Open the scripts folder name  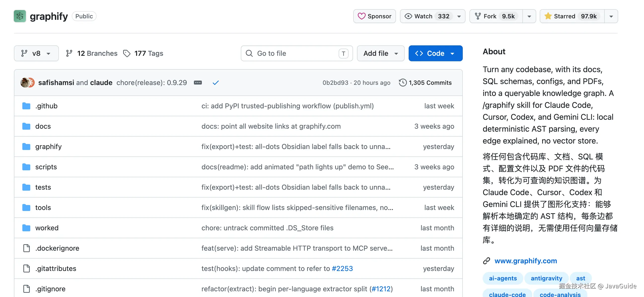click(x=46, y=167)
